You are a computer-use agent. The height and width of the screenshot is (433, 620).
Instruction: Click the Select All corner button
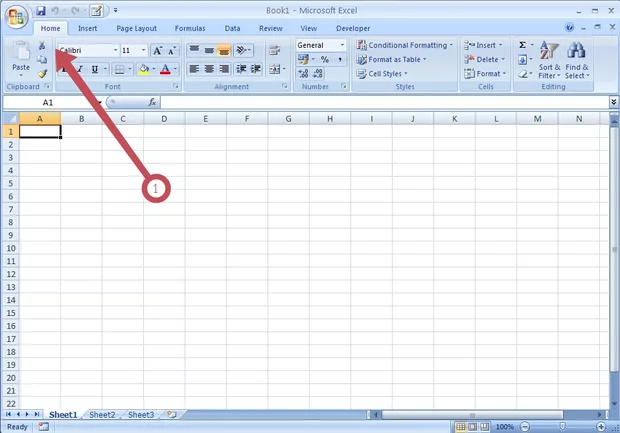tap(11, 118)
